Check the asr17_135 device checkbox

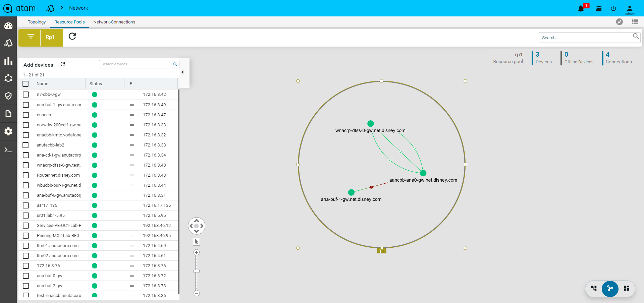tap(26, 205)
